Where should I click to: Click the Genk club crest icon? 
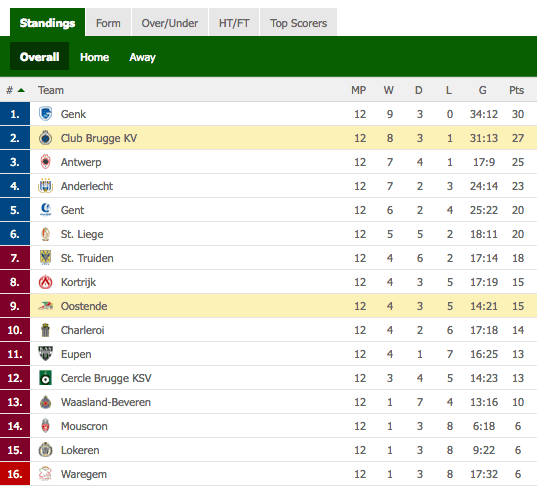pos(45,114)
